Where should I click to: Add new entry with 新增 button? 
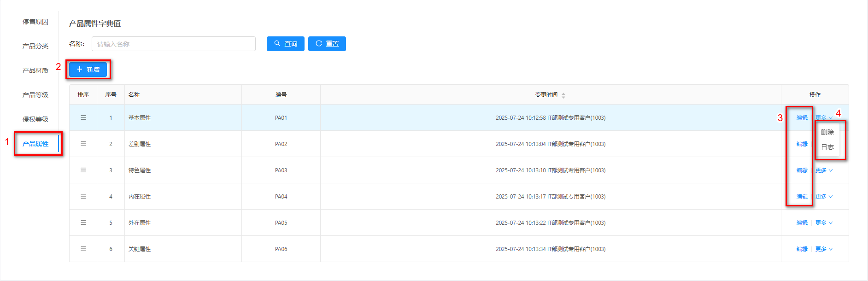pos(88,70)
